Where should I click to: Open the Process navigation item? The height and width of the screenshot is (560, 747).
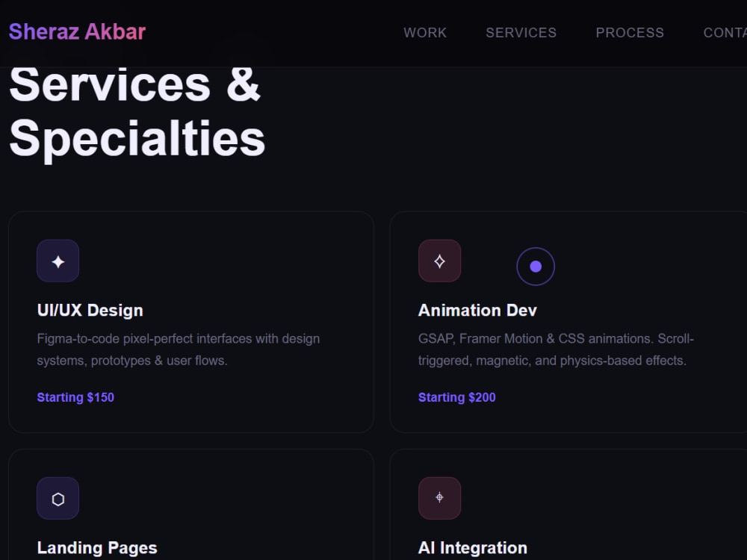(x=629, y=32)
